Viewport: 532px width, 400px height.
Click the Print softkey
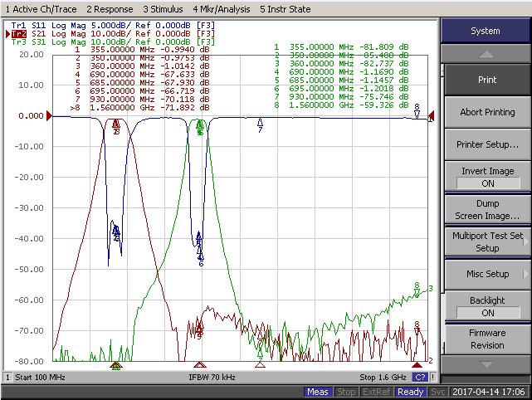pos(487,80)
